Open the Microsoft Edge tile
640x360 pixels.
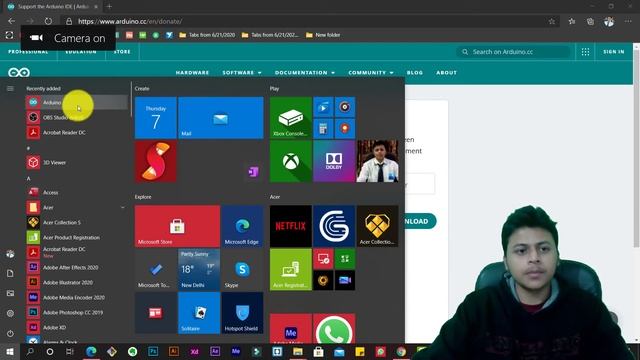click(x=242, y=226)
